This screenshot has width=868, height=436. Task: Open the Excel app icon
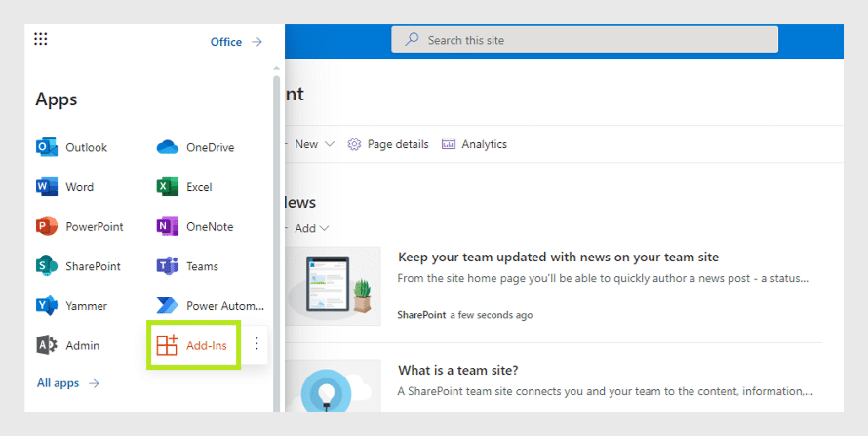[x=167, y=187]
